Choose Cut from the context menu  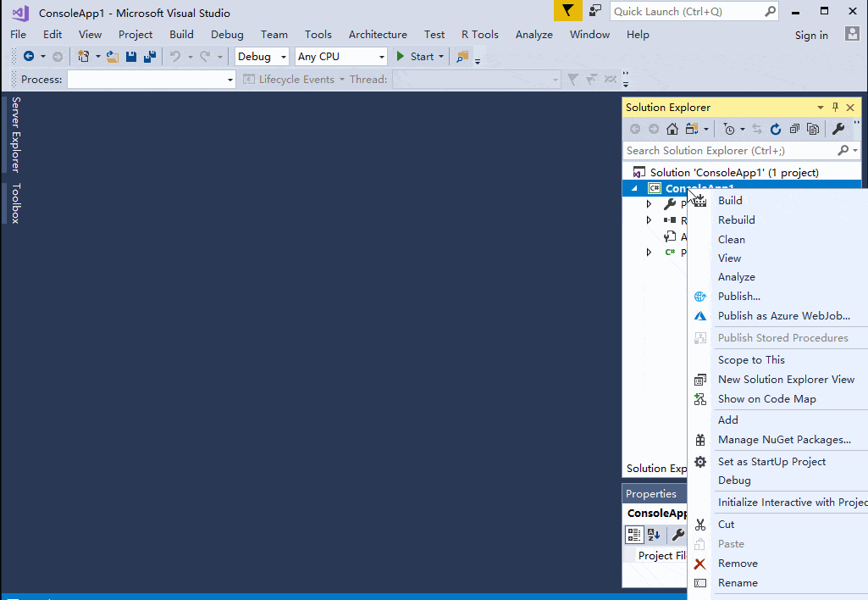[777, 524]
